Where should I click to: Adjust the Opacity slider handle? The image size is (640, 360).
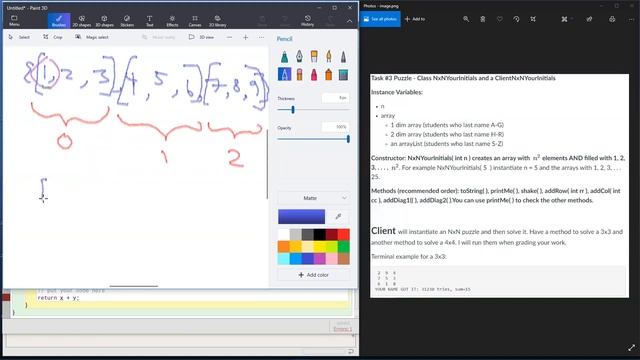pos(348,139)
